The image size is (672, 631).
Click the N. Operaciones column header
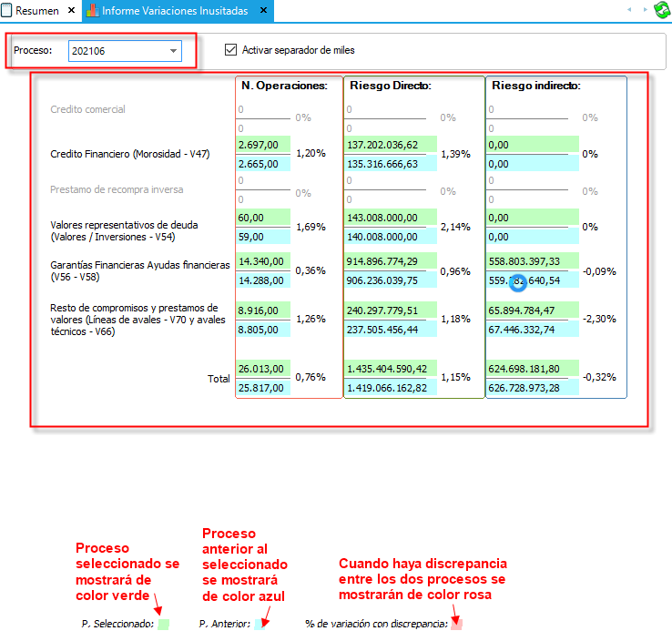click(284, 86)
